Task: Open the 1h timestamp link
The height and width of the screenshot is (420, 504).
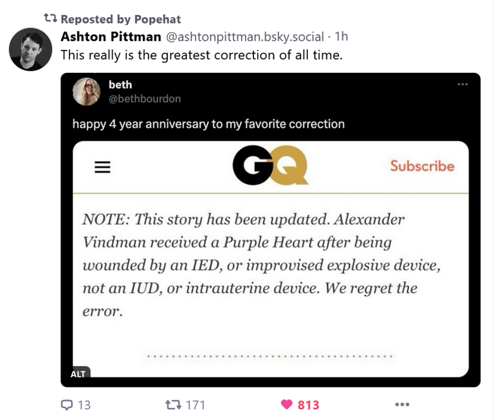Action: click(x=341, y=36)
